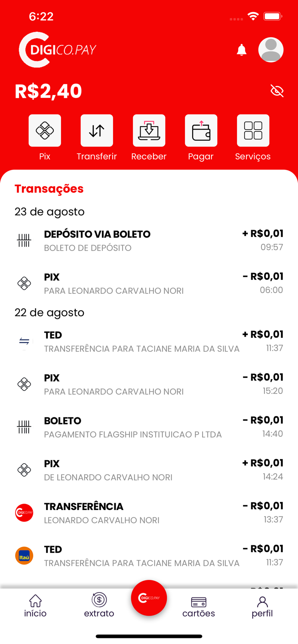
Task: Tap the Pagar wallet icon
Action: (201, 130)
